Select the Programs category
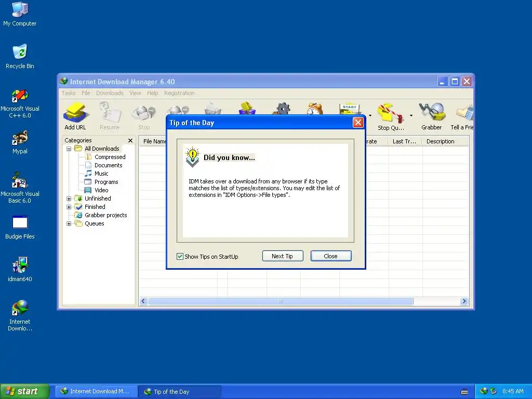Viewport: 532px width, 399px height. pyautogui.click(x=101, y=182)
